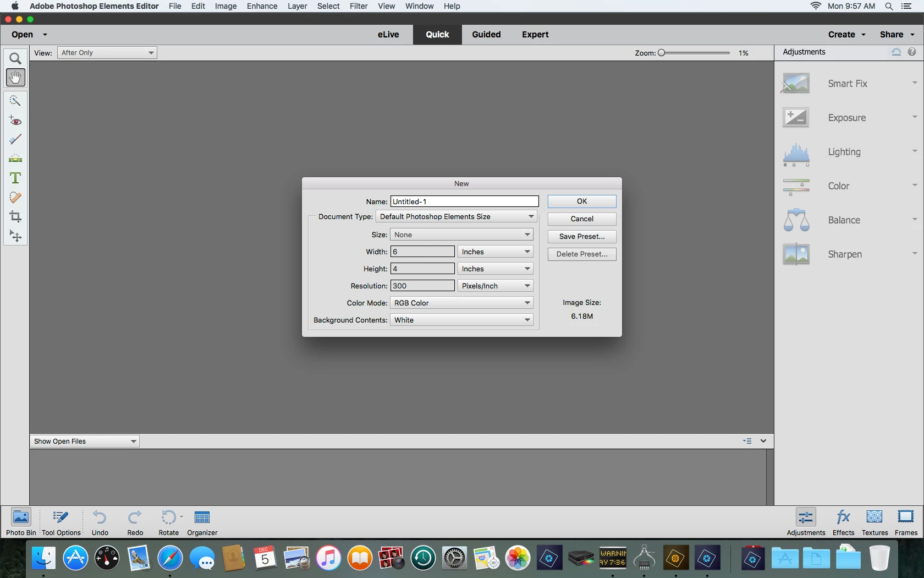Click the Exposure adjustment icon

click(x=796, y=118)
